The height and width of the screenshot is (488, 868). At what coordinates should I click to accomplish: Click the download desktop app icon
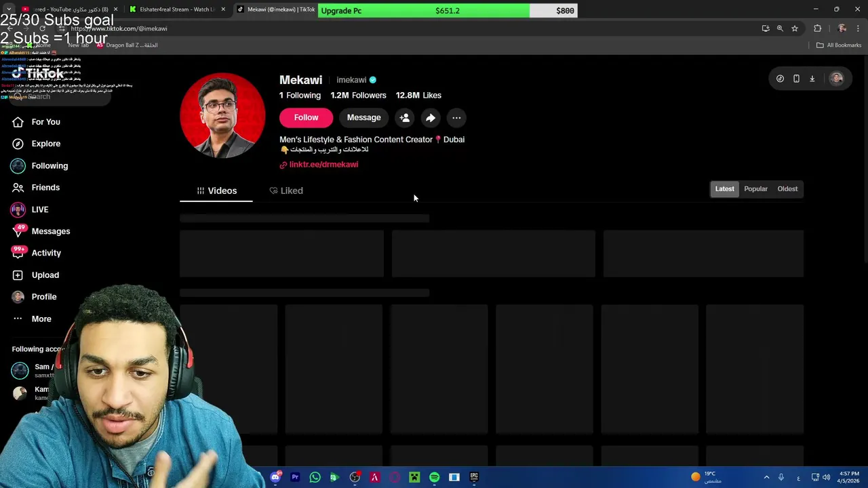812,79
